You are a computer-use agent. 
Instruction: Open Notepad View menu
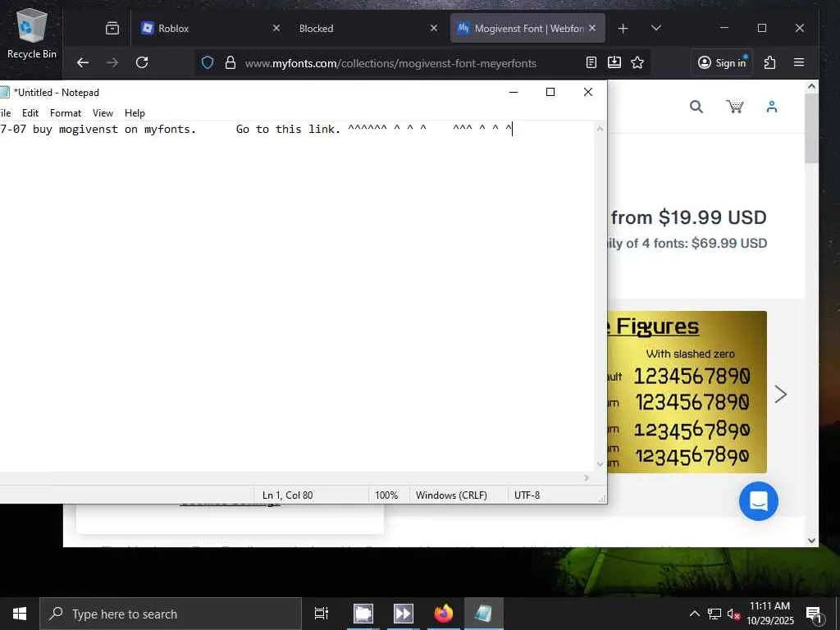[103, 113]
